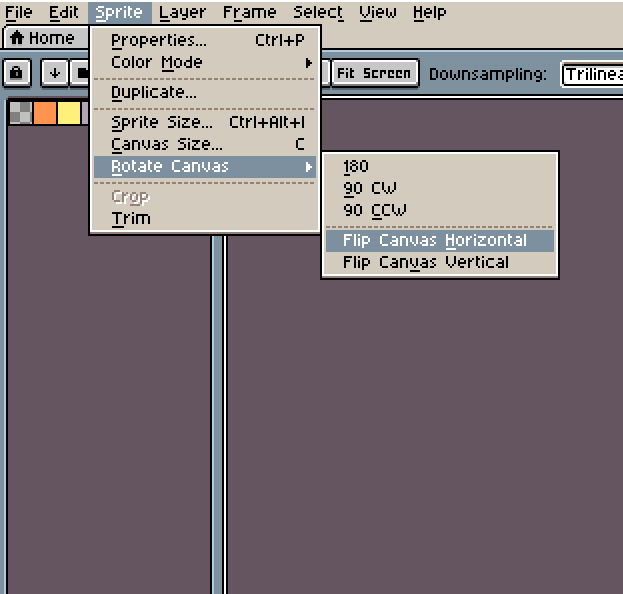Open the Downsampling dropdown
This screenshot has height=594, width=623.
tap(592, 74)
